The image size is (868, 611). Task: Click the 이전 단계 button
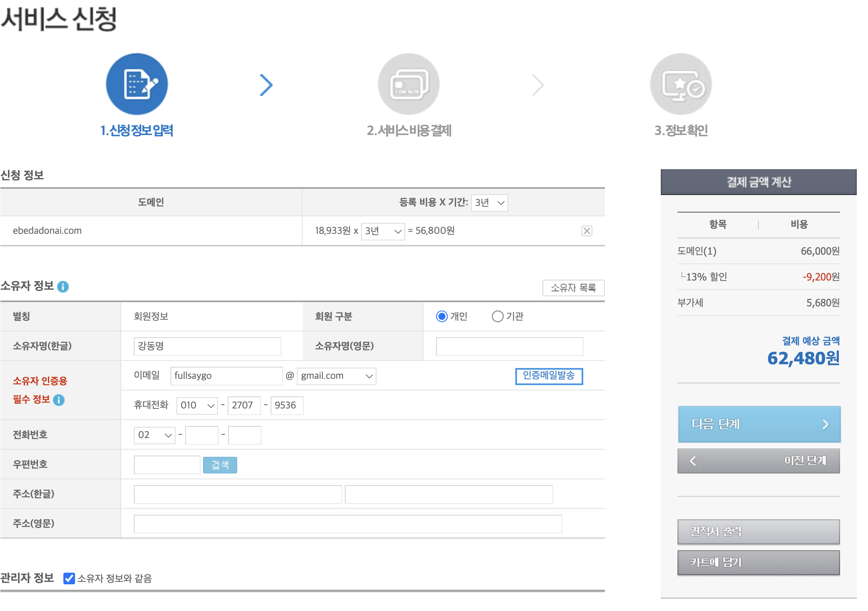[759, 461]
